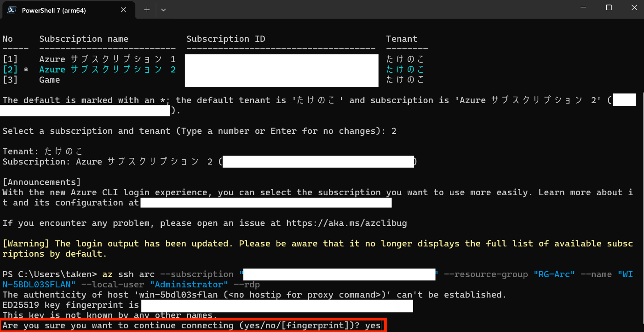The width and height of the screenshot is (644, 332).
Task: Click the "Administrator" local-user value
Action: pos(189,285)
